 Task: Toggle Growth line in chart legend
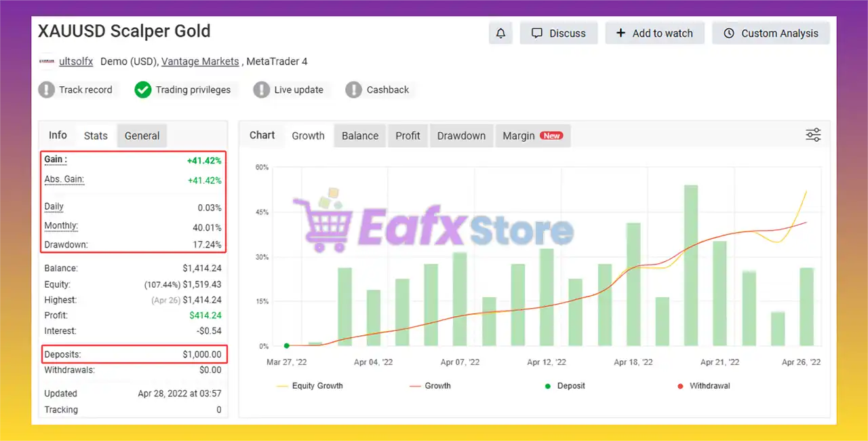pos(430,386)
